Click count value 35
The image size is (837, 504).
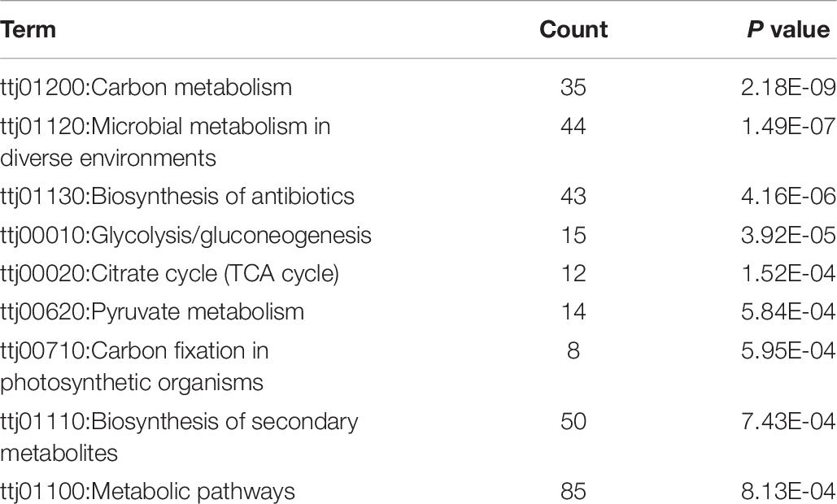point(573,88)
